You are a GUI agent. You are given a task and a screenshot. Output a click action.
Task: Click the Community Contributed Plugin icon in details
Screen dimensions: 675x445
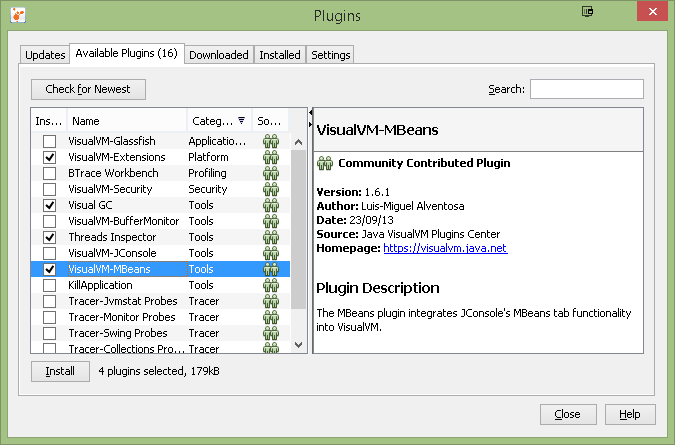point(325,164)
